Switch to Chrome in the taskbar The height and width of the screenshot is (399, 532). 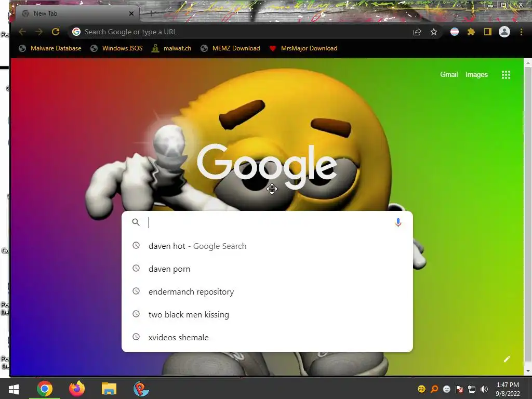45,389
